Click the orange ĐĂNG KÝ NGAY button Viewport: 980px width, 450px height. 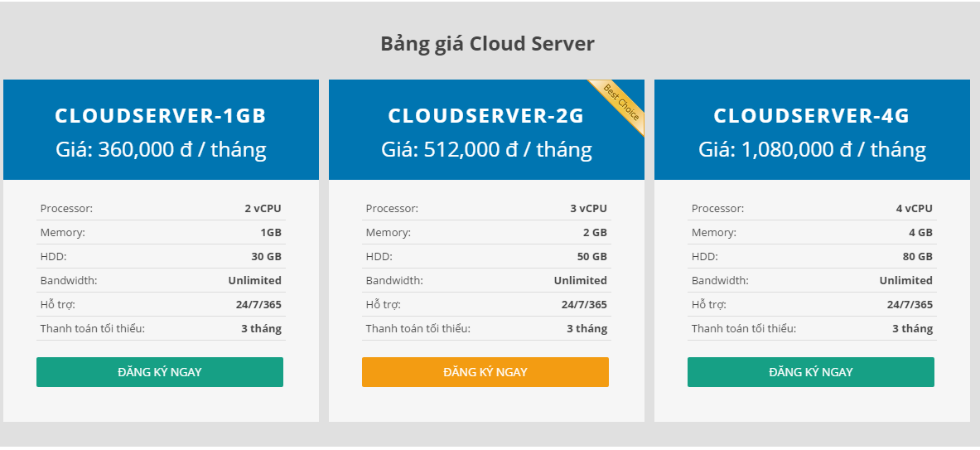(x=485, y=372)
